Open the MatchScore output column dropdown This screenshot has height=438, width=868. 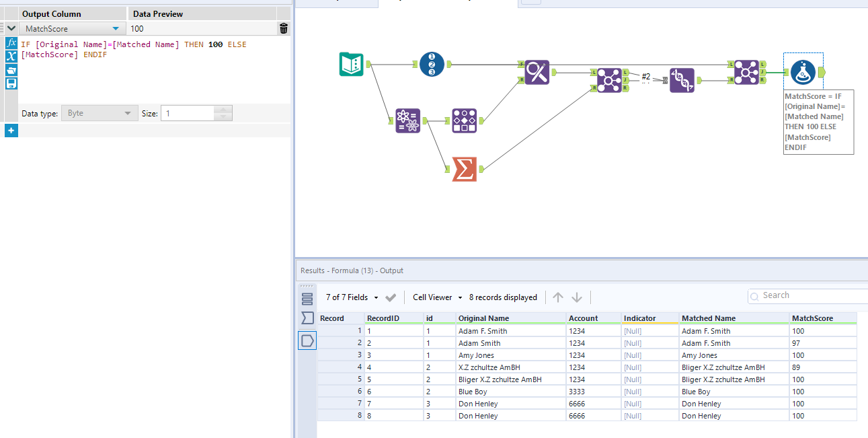coord(114,28)
